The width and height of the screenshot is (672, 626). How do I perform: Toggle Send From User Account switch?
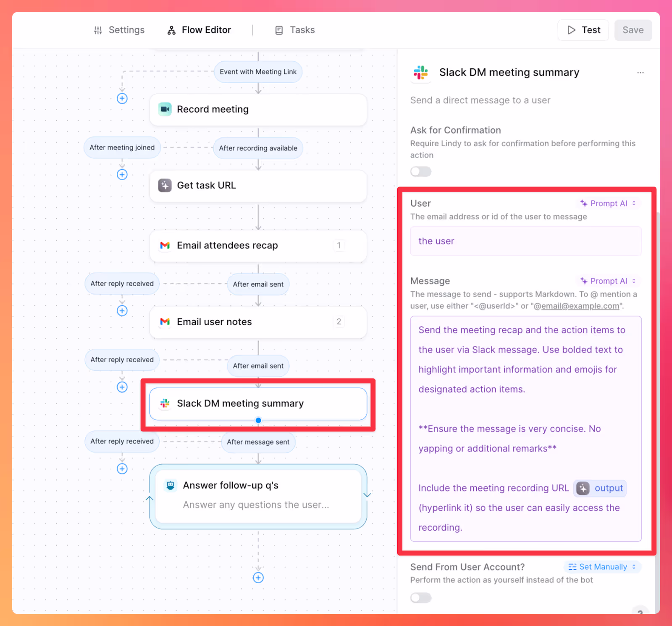click(x=421, y=597)
